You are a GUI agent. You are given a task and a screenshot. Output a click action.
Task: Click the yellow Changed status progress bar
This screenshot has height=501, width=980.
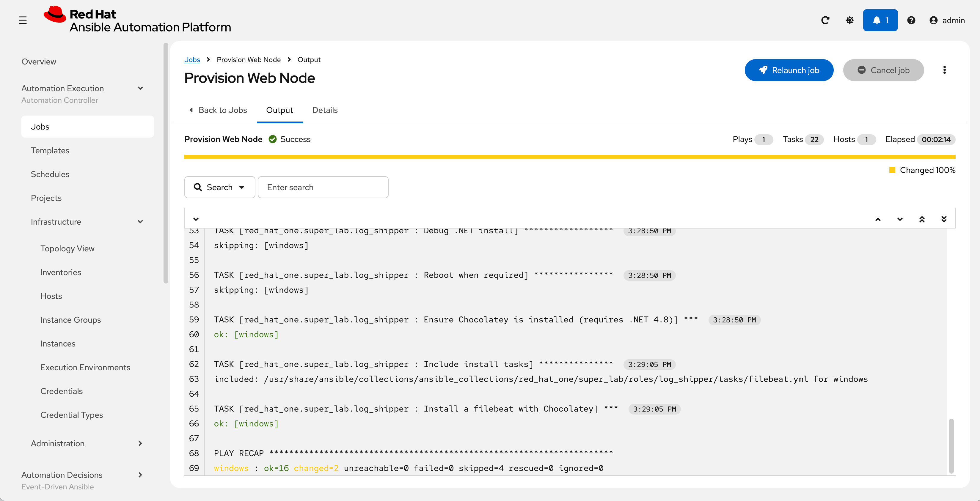[x=569, y=157]
